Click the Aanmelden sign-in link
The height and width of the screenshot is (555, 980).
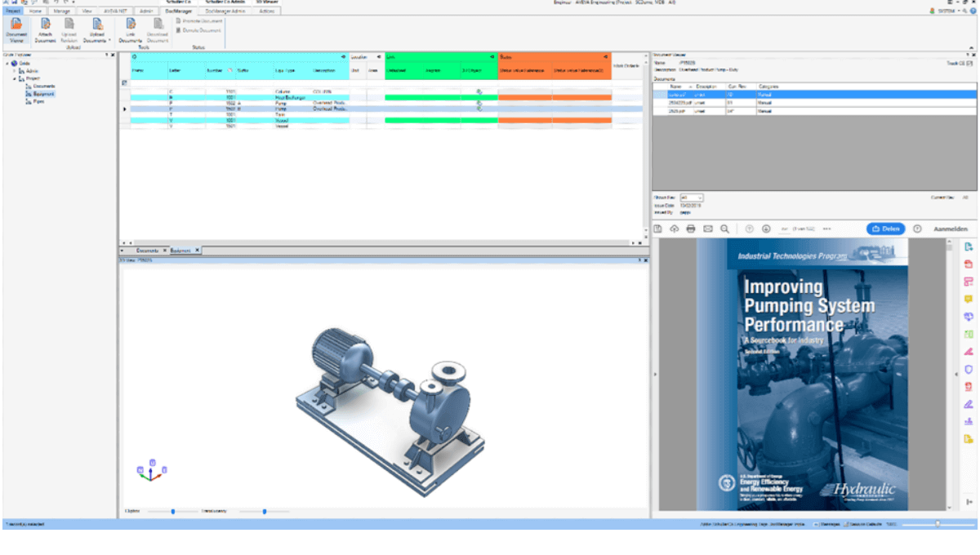point(951,229)
